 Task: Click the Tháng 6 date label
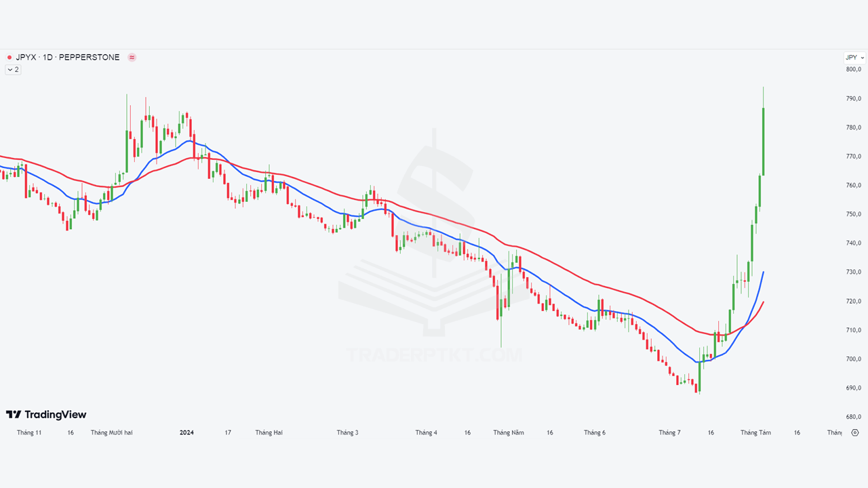coord(594,432)
